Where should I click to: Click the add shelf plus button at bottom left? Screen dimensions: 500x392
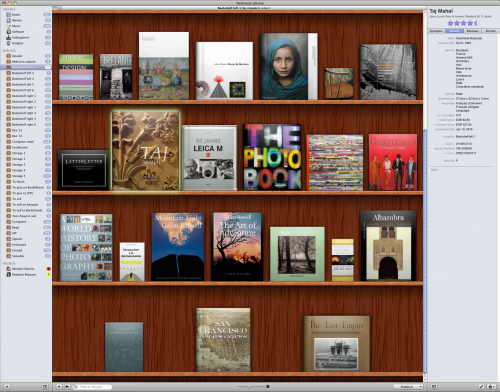tap(7, 387)
